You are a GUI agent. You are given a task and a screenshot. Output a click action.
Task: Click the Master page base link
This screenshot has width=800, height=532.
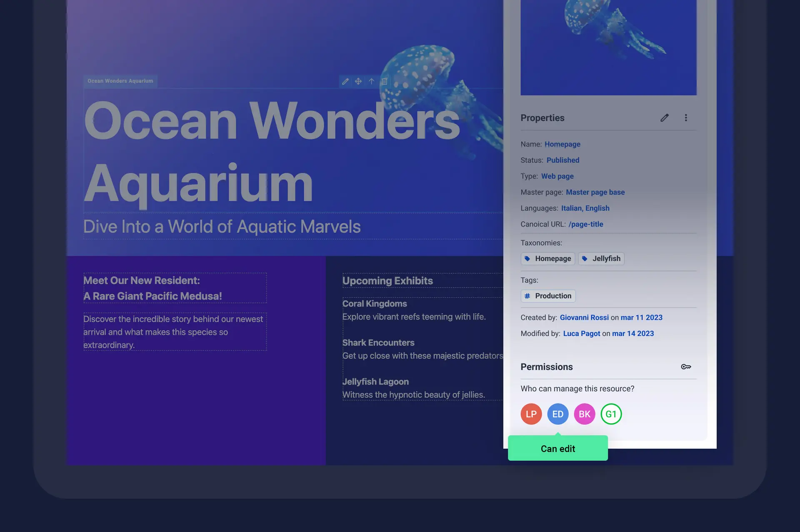595,192
